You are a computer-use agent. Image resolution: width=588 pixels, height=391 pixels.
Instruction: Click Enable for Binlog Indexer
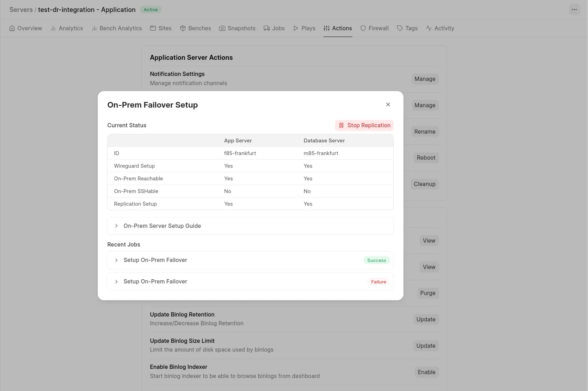click(x=426, y=372)
